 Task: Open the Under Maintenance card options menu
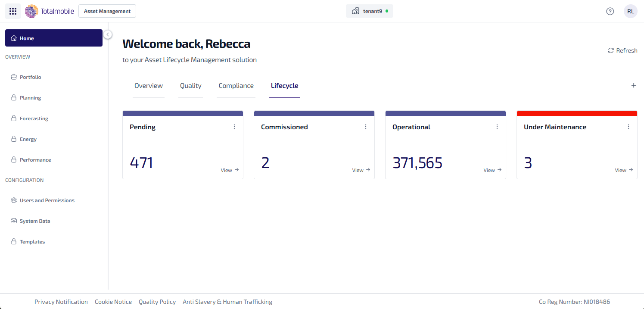628,127
